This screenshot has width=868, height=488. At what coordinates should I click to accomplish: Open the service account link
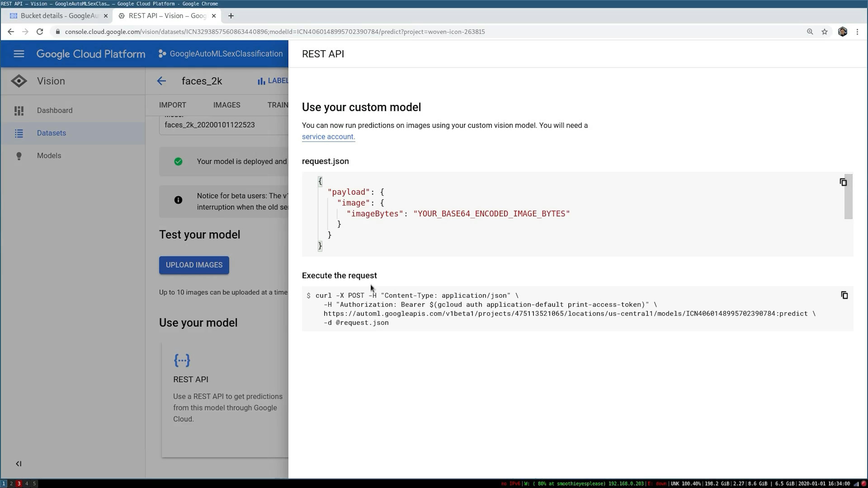(328, 137)
